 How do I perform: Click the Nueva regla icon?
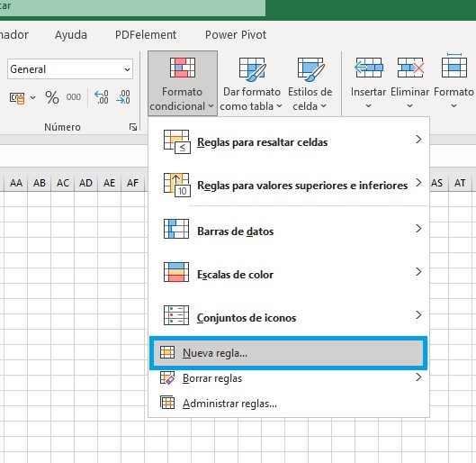pos(167,352)
